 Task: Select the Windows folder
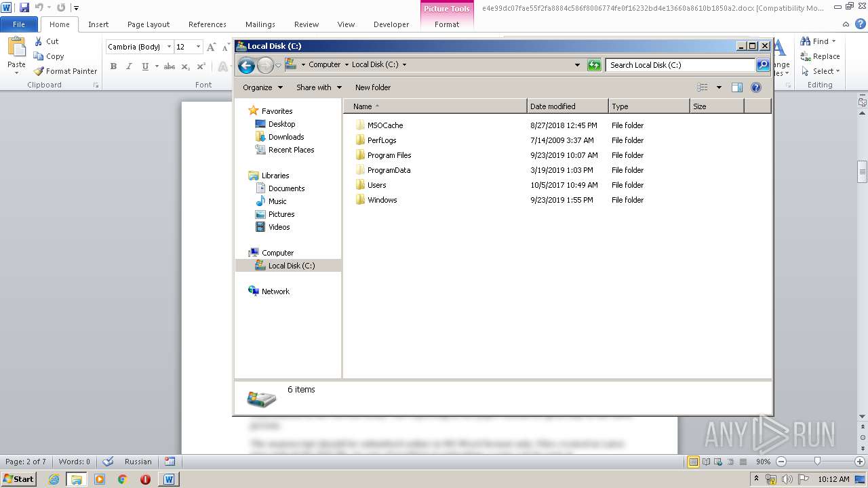click(382, 200)
